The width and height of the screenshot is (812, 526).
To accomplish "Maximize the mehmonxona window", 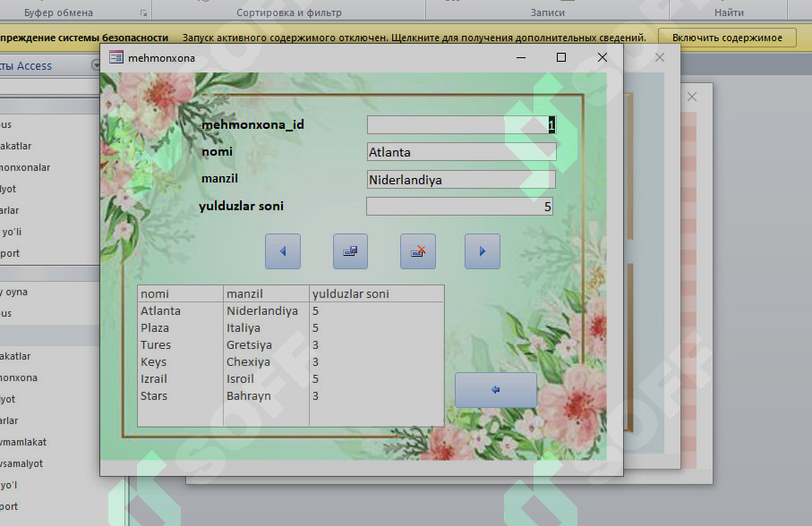I will point(560,57).
